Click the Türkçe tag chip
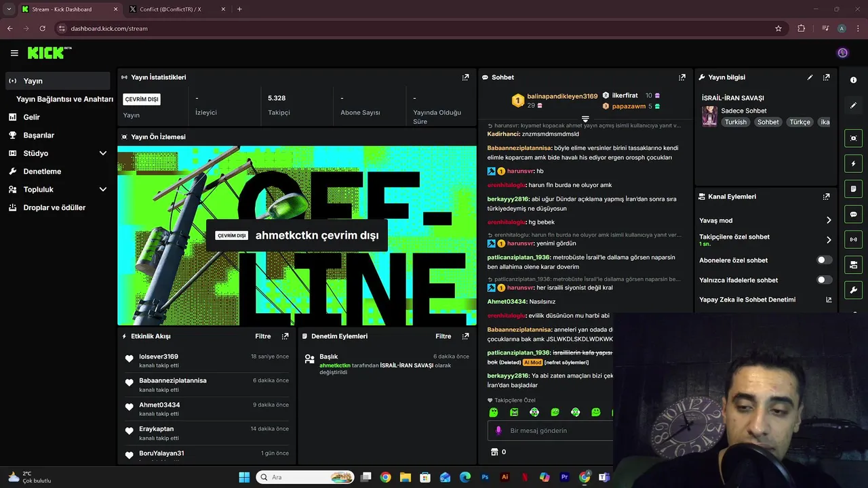The width and height of the screenshot is (868, 488). pyautogui.click(x=800, y=122)
